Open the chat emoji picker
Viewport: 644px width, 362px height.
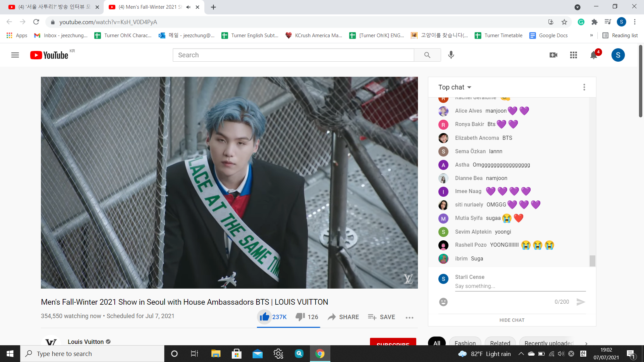click(x=443, y=302)
